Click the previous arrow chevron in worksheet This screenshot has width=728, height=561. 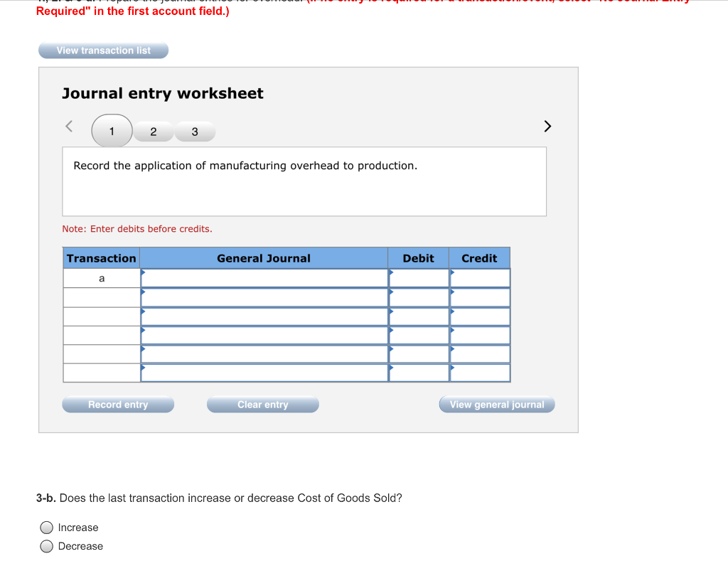click(69, 127)
